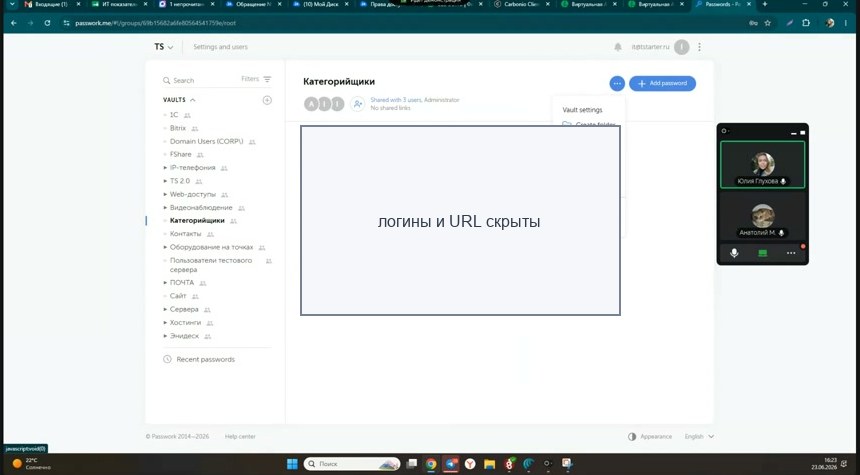
Task: Switch to the (10) Мой Диск tab
Action: coord(321,4)
